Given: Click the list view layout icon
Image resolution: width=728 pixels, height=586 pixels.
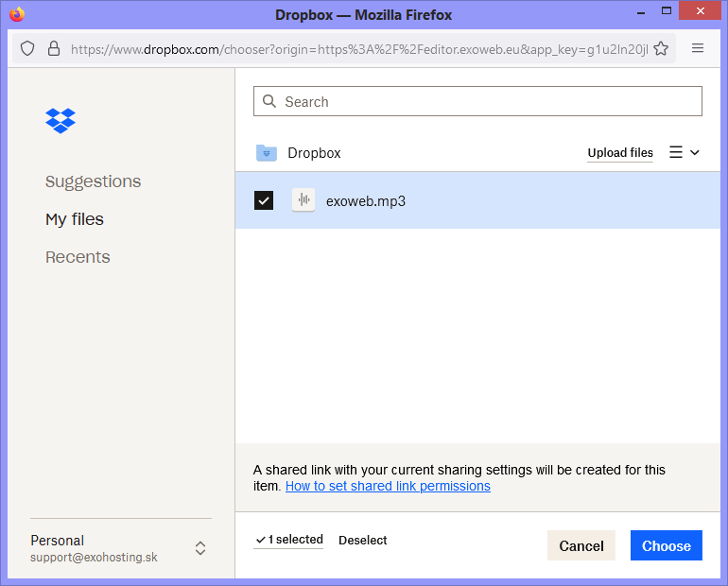Looking at the screenshot, I should 676,152.
